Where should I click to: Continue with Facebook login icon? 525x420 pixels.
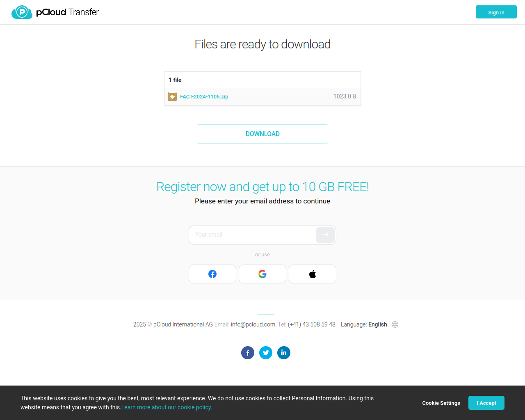tap(212, 274)
